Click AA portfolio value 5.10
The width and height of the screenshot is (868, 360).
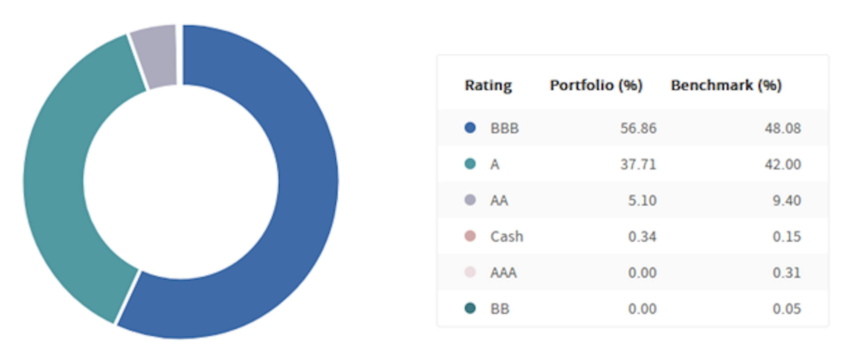point(642,200)
